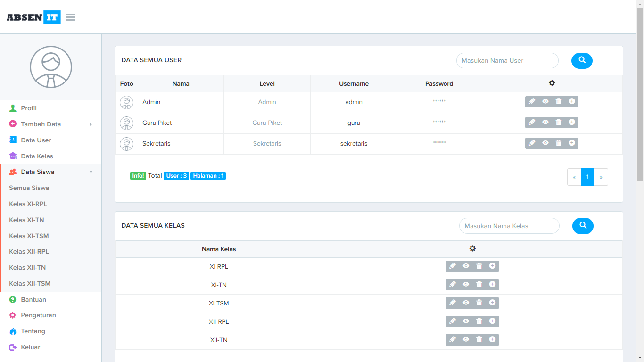Screen dimensions: 644x362
Task: View the Admin user with the eye icon
Action: [545, 101]
